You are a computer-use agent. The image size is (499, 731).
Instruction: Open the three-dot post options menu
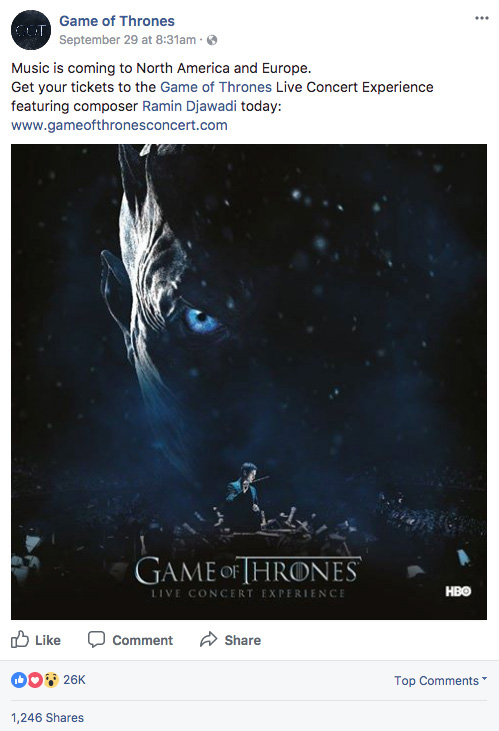coord(481,19)
